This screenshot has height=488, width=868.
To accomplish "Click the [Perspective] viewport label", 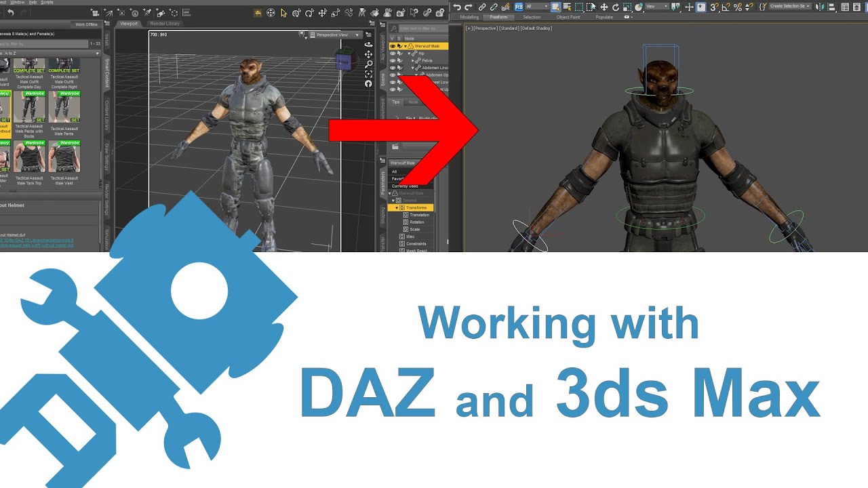I will 486,28.
